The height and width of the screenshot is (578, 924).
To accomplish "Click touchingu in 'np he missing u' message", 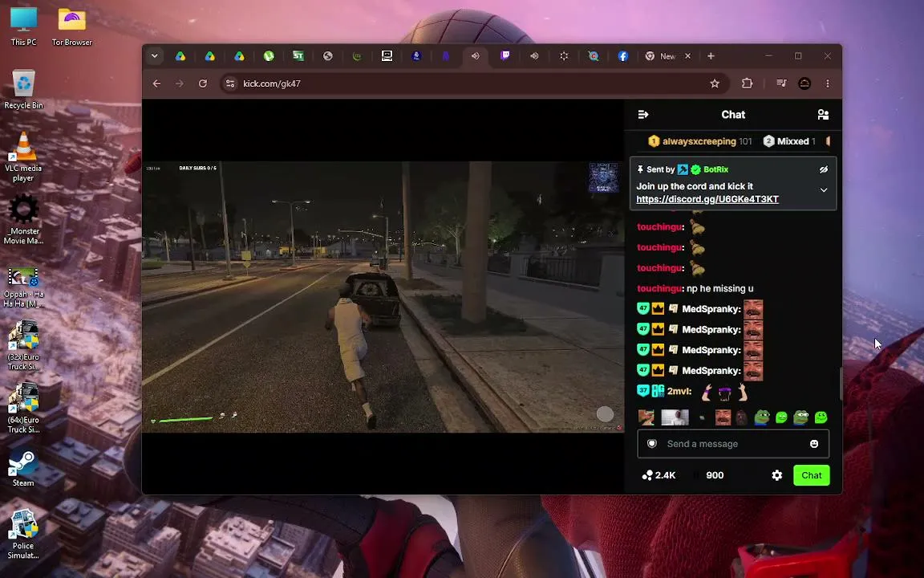I will pos(659,288).
